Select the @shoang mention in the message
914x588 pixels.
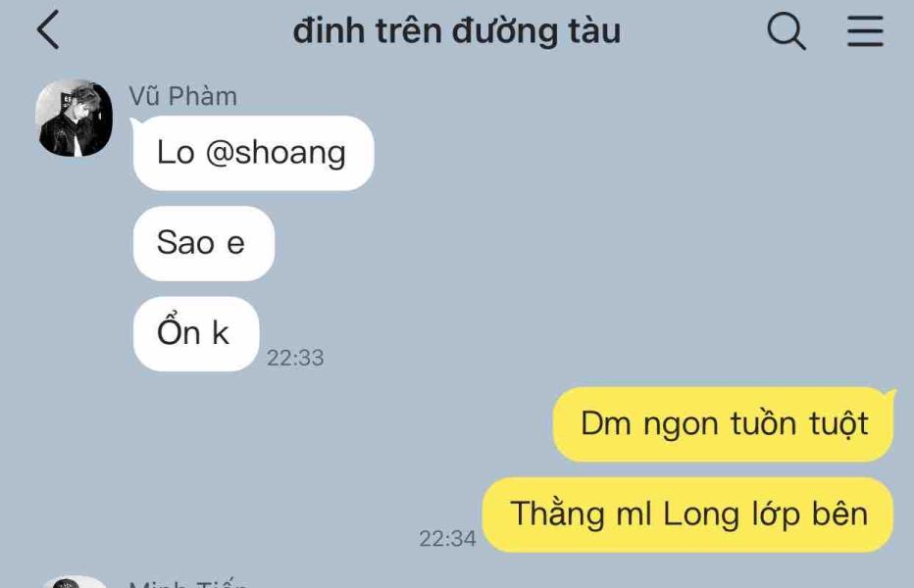click(x=276, y=153)
